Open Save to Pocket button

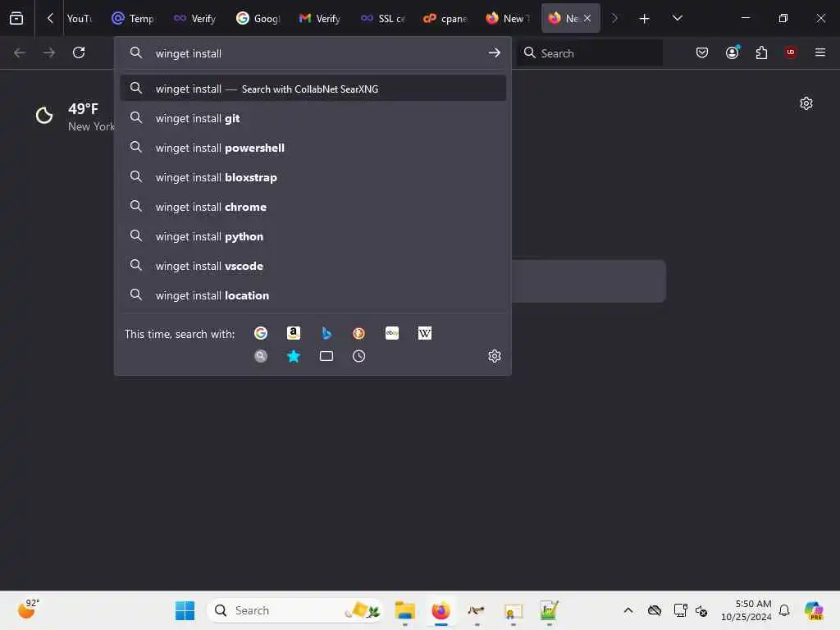click(702, 52)
